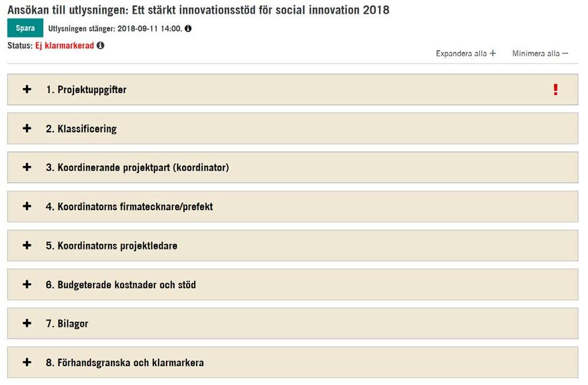This screenshot has height=385, width=588.
Task: Click the red exclamation warning on Projektuppgifter
Action: pos(555,89)
